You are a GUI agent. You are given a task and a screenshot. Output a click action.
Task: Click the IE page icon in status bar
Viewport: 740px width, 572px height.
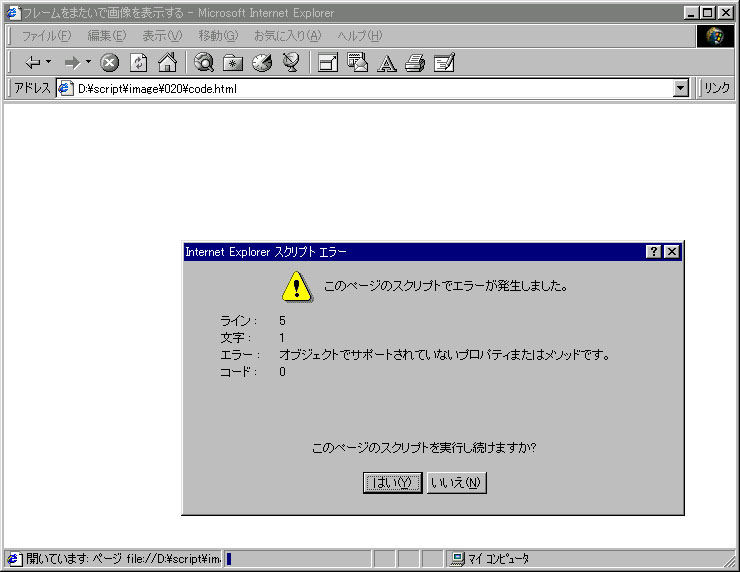[x=13, y=559]
